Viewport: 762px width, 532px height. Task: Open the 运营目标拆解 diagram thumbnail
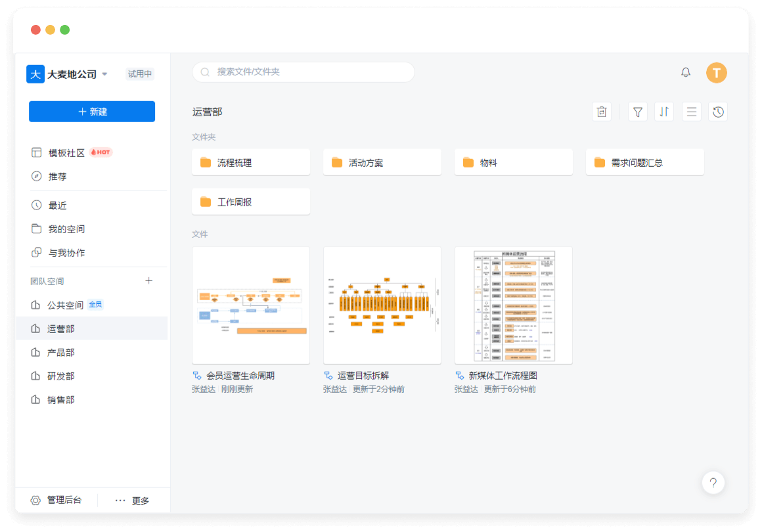pyautogui.click(x=382, y=305)
